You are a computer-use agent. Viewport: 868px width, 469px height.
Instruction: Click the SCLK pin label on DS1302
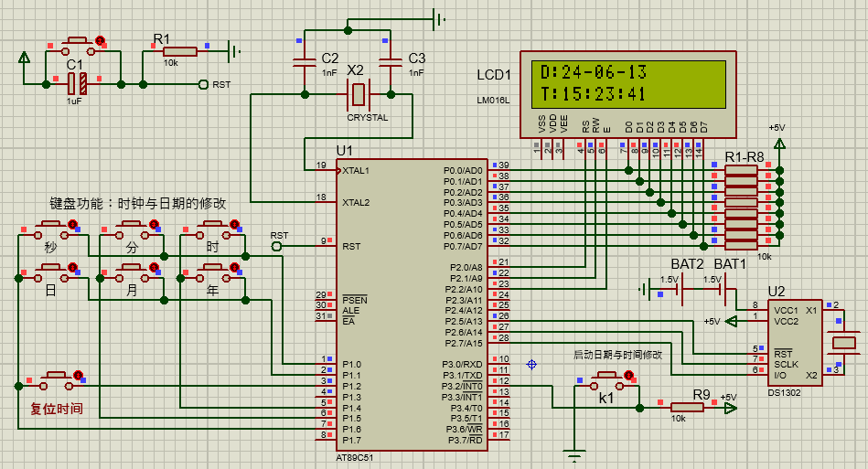pyautogui.click(x=786, y=365)
